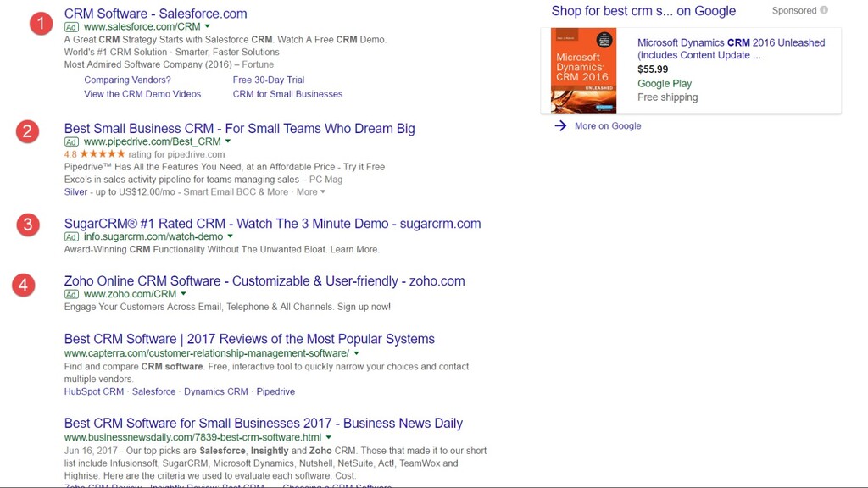Open Best CRM Software 2017 Reviews Capterra result
868x488 pixels.
coord(250,339)
